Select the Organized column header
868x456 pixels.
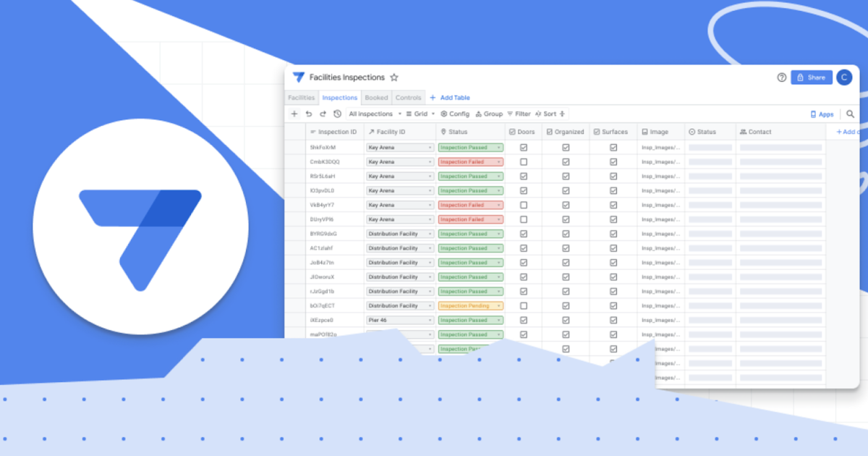pos(566,132)
